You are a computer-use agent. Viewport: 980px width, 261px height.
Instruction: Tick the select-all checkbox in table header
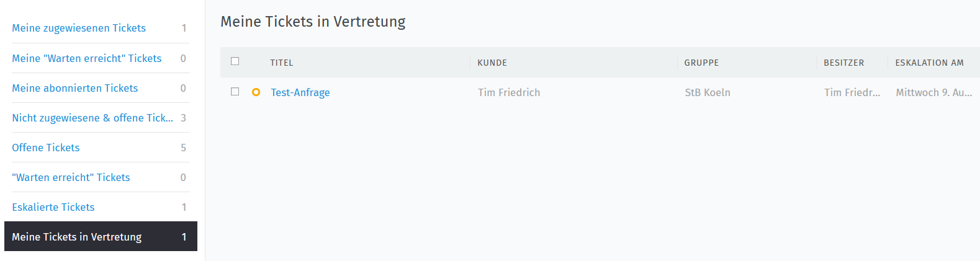[x=235, y=61]
